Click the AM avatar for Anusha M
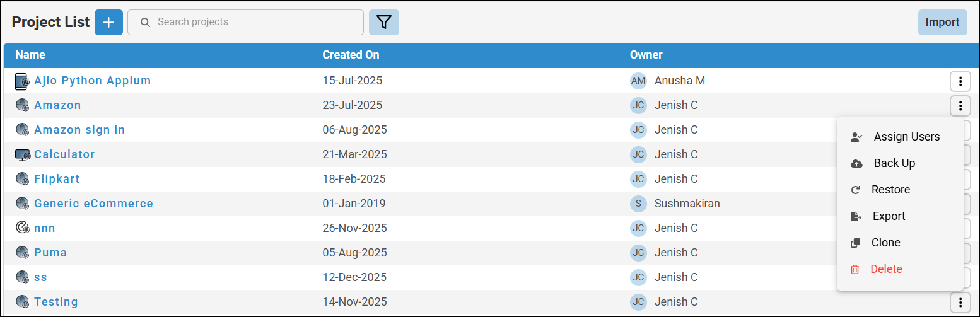This screenshot has width=980, height=317. (x=638, y=81)
